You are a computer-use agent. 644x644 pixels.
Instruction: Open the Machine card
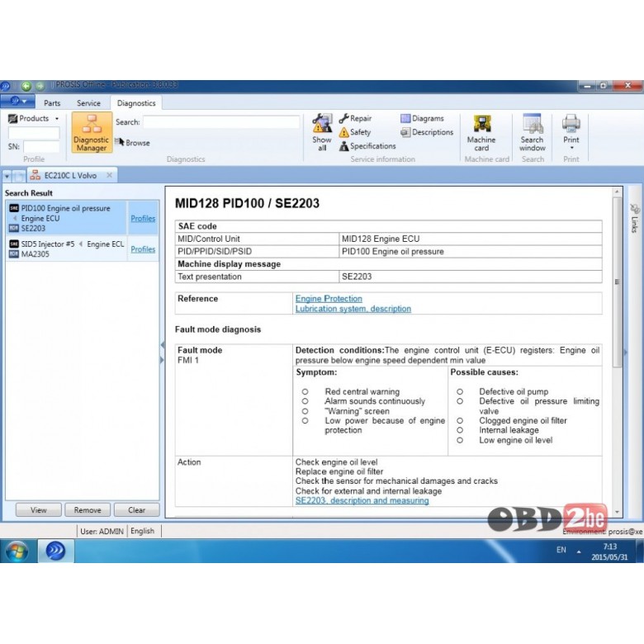[481, 133]
